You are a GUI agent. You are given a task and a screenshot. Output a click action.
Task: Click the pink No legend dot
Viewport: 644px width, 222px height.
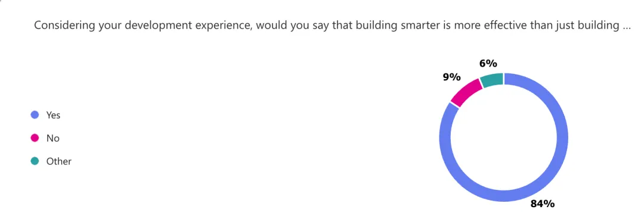click(35, 138)
